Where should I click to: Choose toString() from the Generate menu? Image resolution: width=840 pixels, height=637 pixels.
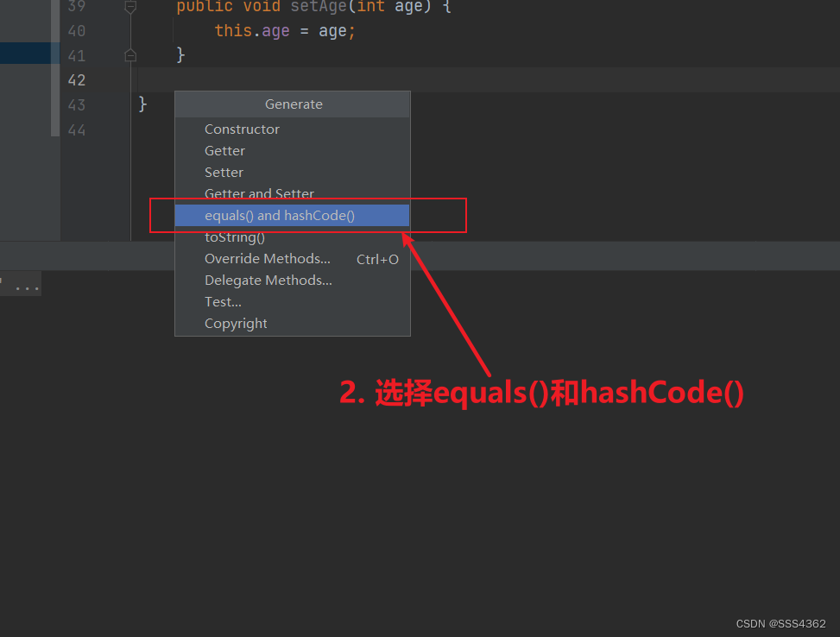pos(293,237)
